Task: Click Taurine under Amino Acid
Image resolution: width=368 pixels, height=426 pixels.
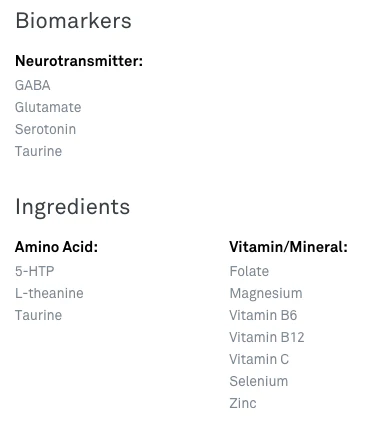Action: pyautogui.click(x=38, y=315)
